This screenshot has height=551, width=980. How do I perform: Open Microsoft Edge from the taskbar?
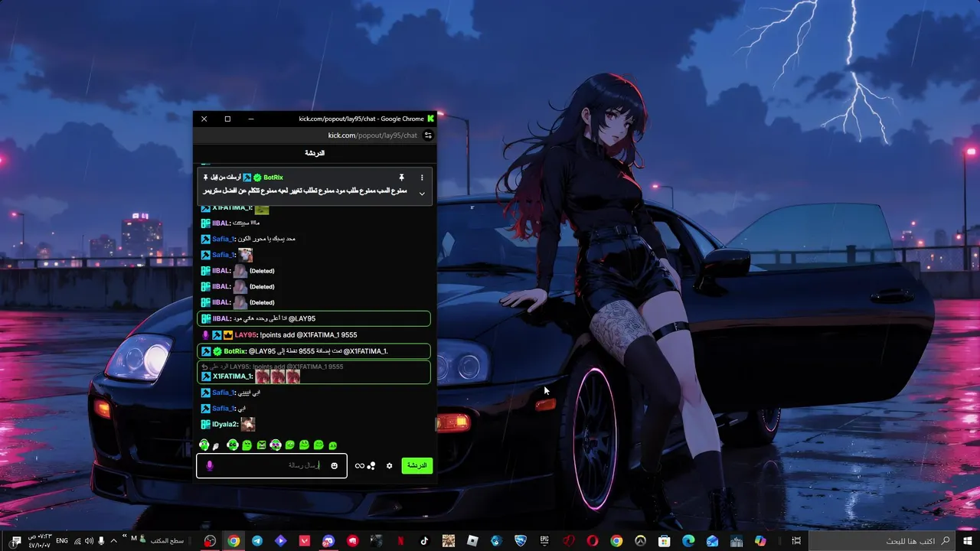pos(688,541)
